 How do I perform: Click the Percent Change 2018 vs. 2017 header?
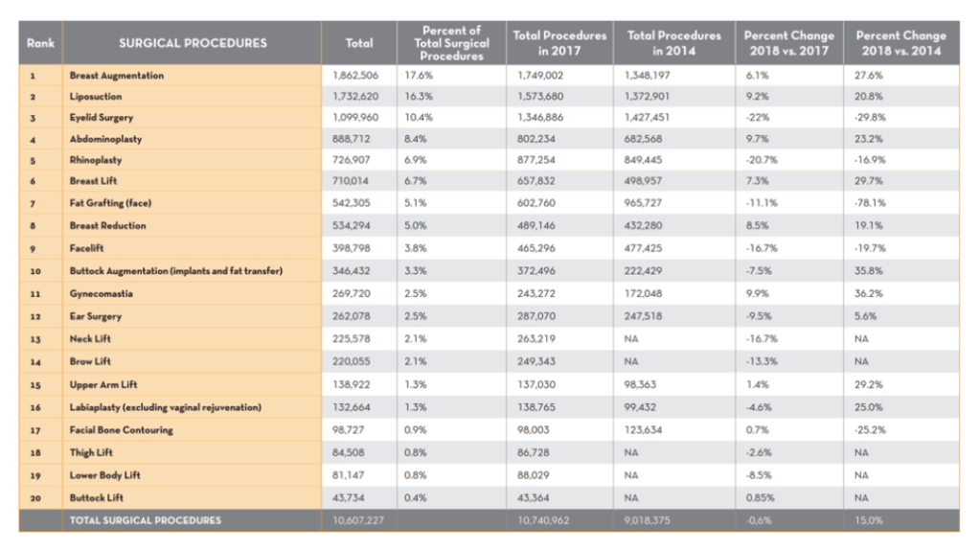coord(789,43)
